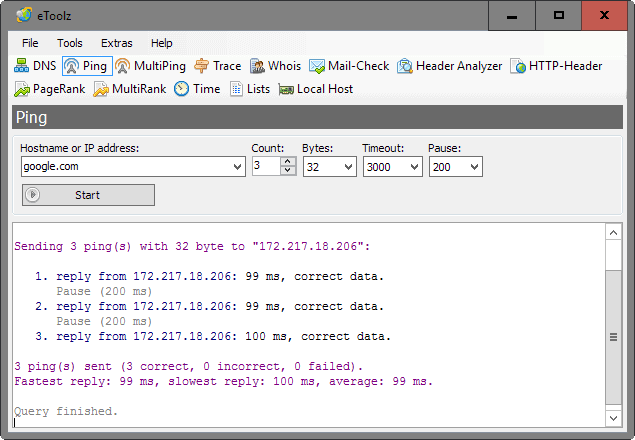Click the eToolz globe icon in title bar
Viewport: 635px width, 440px height.
(x=24, y=15)
